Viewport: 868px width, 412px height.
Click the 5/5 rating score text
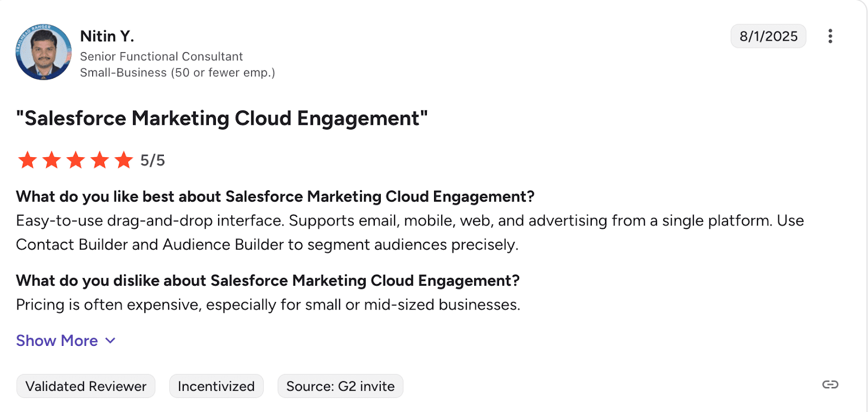[152, 160]
